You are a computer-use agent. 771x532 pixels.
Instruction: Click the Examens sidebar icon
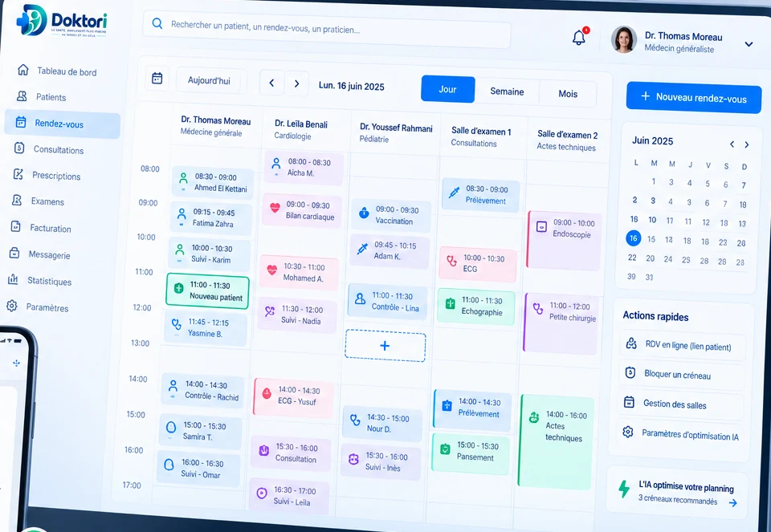pos(17,200)
